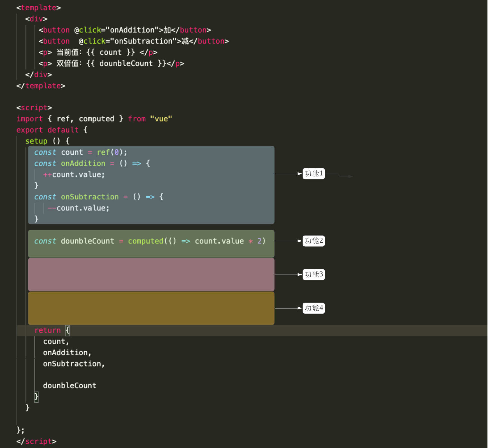Click the 加 button element in template
This screenshot has width=488, height=448.
(125, 30)
